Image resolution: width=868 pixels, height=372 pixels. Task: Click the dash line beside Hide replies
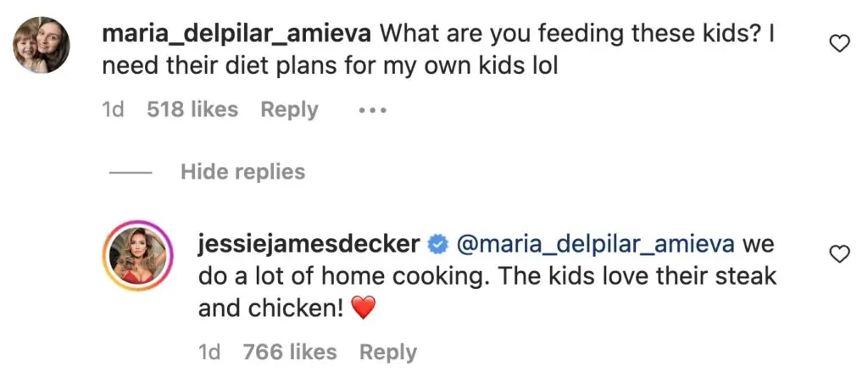[x=131, y=173]
